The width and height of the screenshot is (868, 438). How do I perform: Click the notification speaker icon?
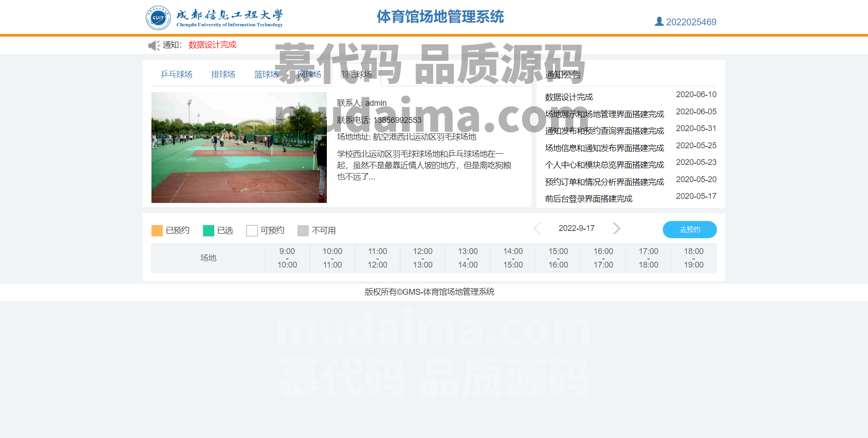coord(154,45)
